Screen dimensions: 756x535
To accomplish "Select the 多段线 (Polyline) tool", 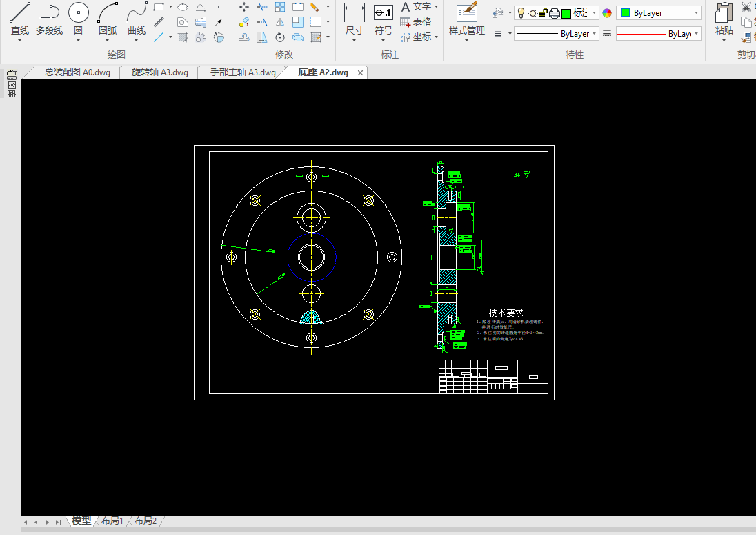I will click(49, 19).
